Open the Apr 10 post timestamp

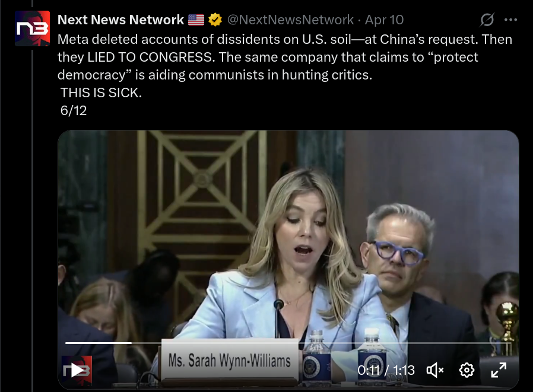pyautogui.click(x=384, y=20)
